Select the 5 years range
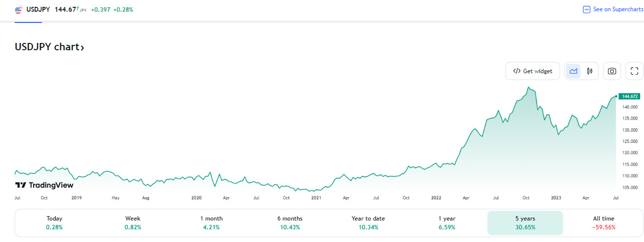The width and height of the screenshot is (644, 242). (x=525, y=223)
